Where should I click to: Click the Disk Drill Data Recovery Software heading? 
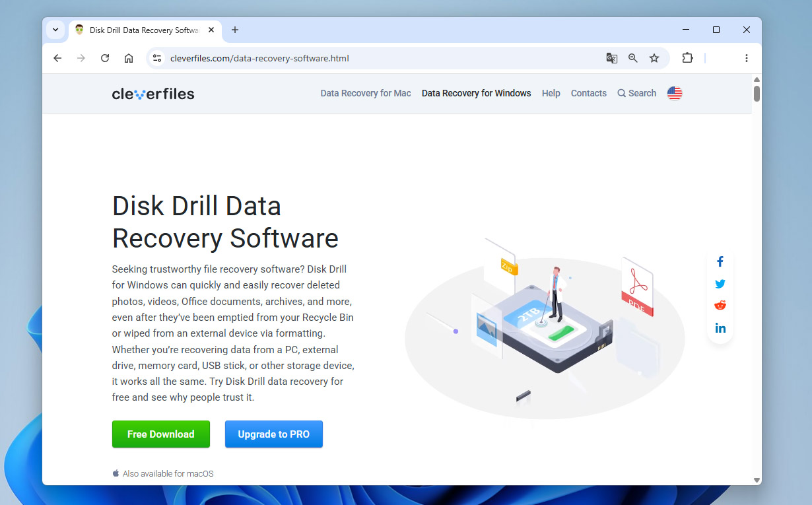coord(225,222)
